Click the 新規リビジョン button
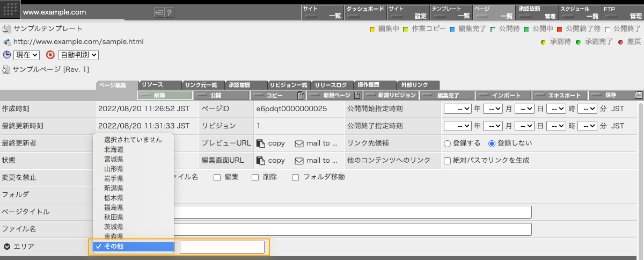The width and height of the screenshot is (644, 260). [392, 95]
